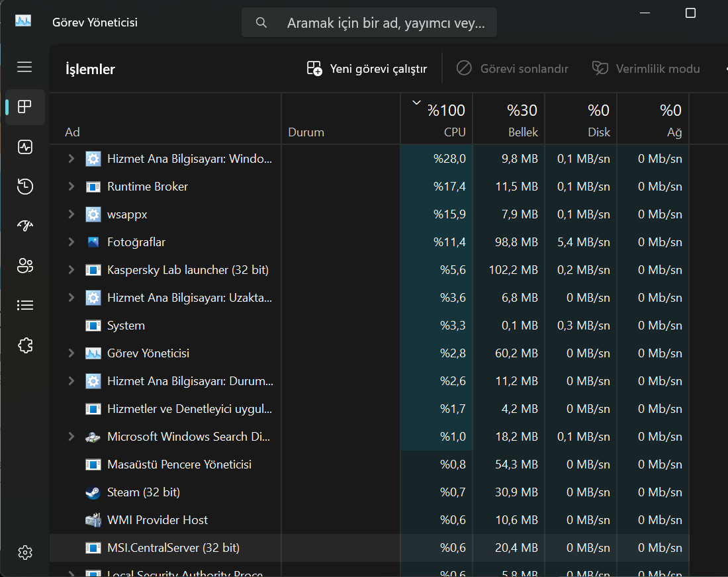Expand Runtime Broker process group
Image resolution: width=728 pixels, height=577 pixels.
pyautogui.click(x=71, y=187)
